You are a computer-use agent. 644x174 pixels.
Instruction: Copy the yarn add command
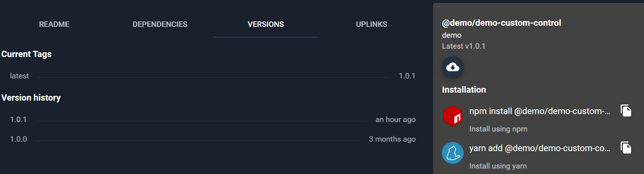tap(626, 147)
